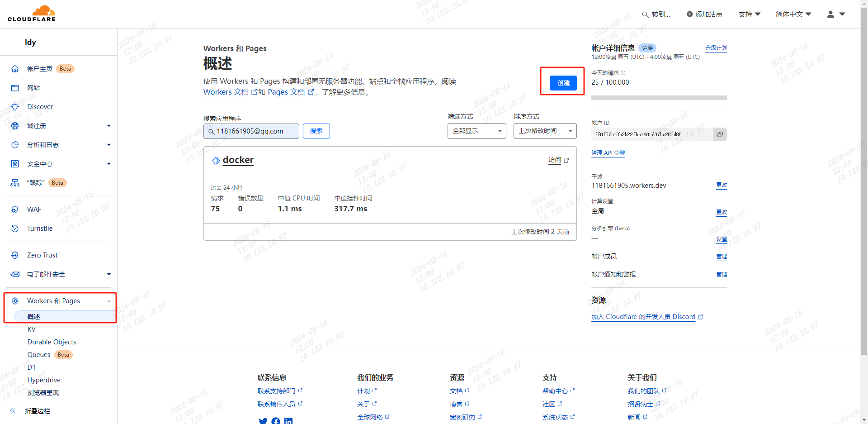Click the collapse sidebar double-chevron icon

[x=13, y=411]
